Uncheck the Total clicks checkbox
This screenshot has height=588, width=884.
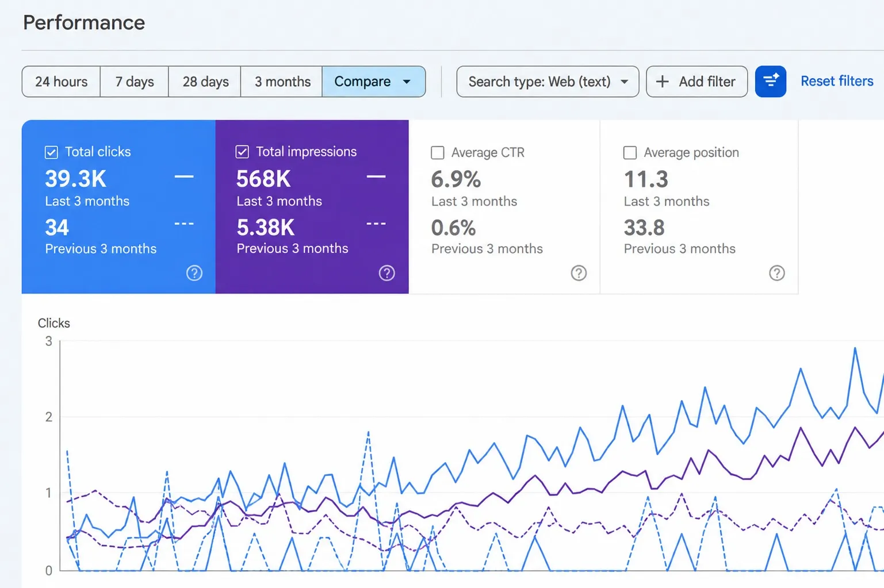[x=51, y=152]
